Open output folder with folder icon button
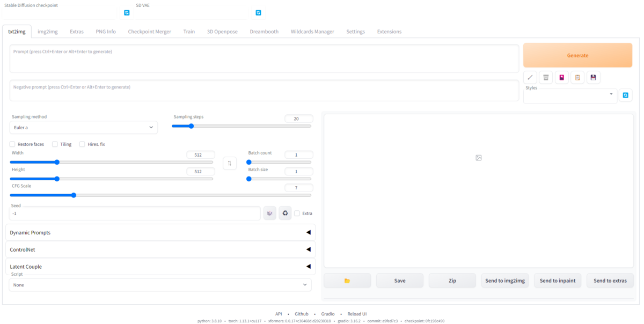Viewport: 644px width, 324px height. pos(347,281)
